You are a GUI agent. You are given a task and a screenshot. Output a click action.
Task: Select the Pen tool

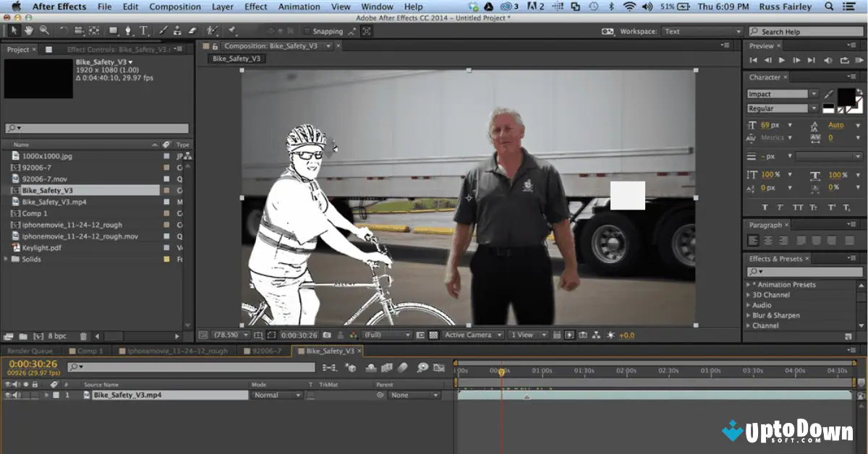pyautogui.click(x=128, y=32)
